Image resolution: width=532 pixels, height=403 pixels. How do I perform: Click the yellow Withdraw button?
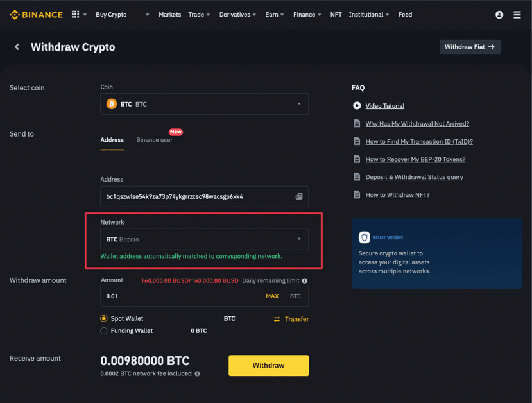(268, 365)
